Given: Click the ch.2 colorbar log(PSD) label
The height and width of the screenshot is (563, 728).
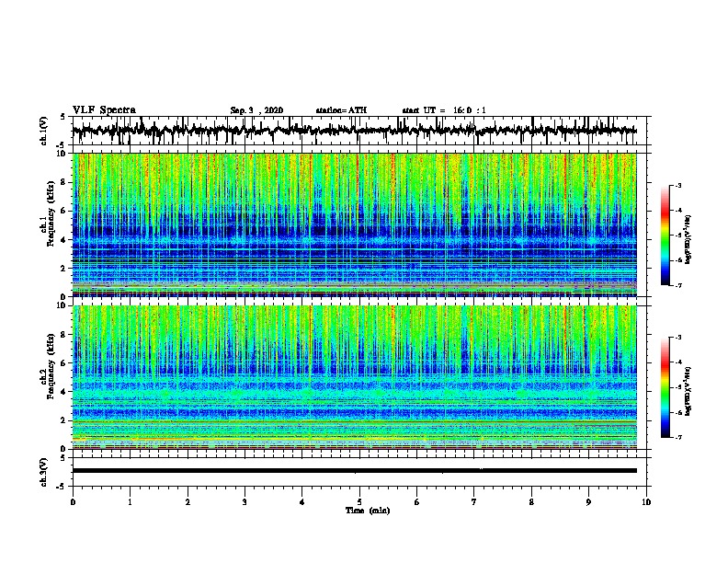Looking at the screenshot, I should tap(688, 391).
